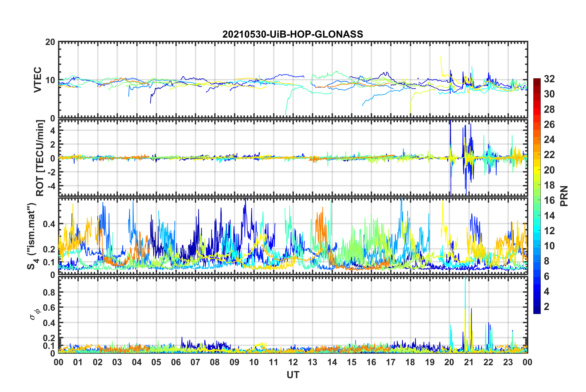Viewport: 586px width, 392px height.
Task: Click x-axis hour tick label 09
Action: click(234, 362)
